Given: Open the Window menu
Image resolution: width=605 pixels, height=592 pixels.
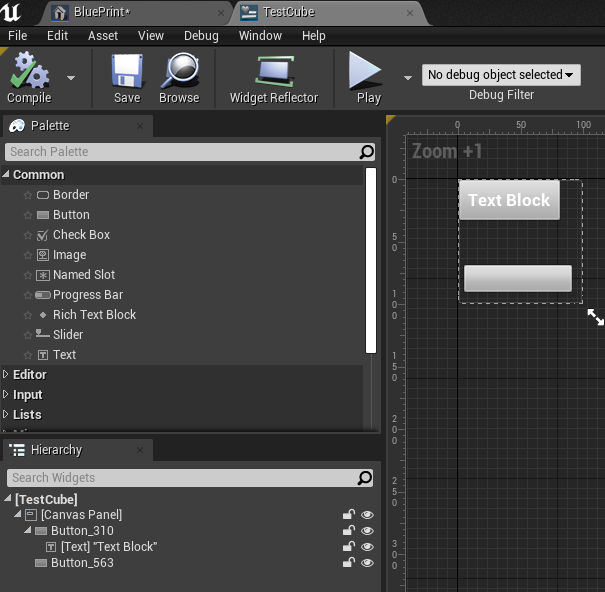Looking at the screenshot, I should point(260,36).
